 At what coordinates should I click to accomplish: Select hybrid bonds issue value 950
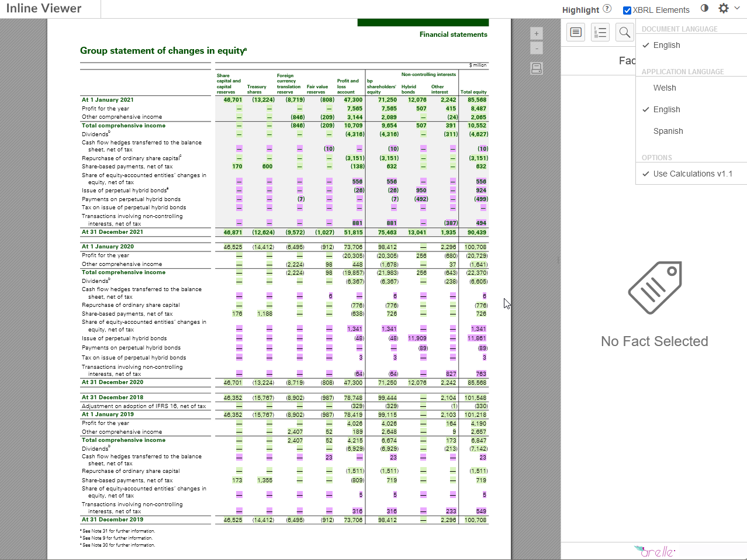coord(421,191)
